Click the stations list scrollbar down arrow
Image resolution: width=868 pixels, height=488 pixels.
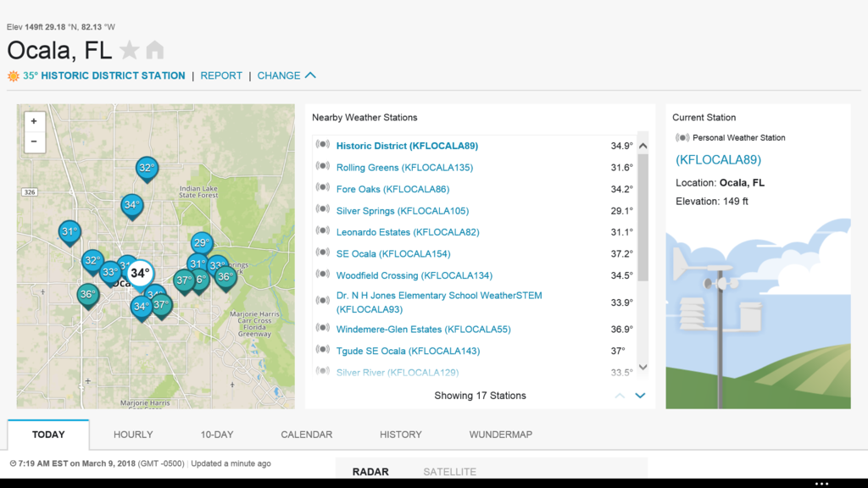[643, 367]
